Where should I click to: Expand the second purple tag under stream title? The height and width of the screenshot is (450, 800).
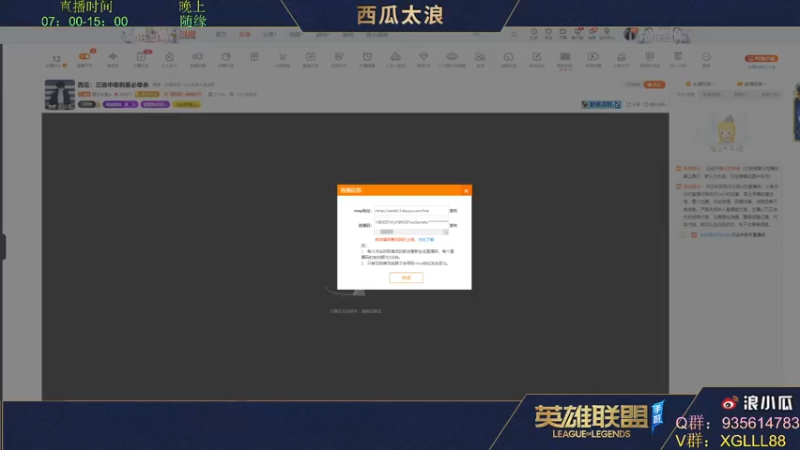tap(155, 104)
